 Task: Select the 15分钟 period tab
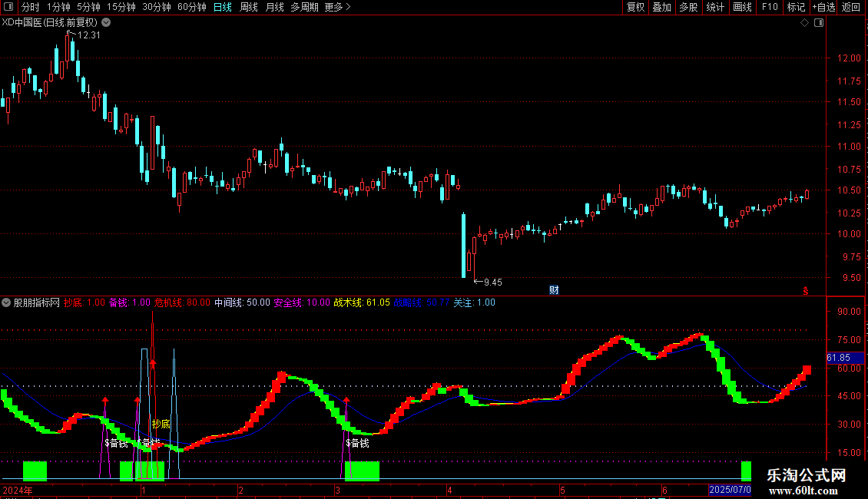point(121,7)
